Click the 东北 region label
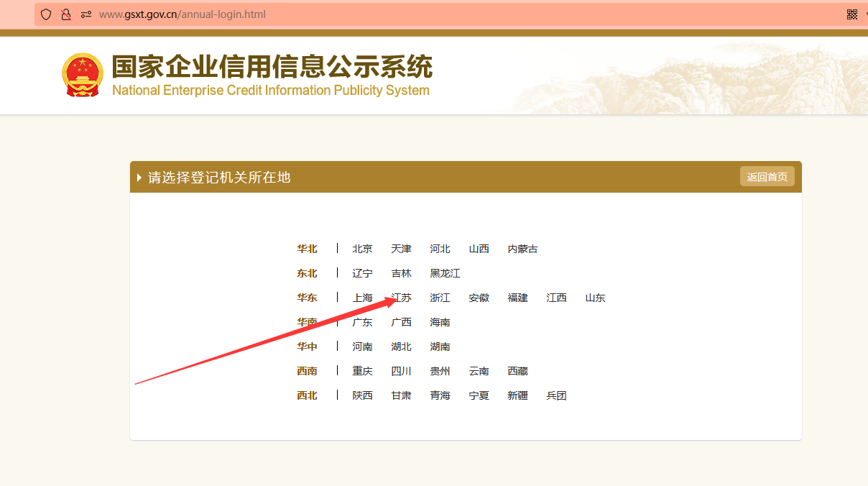 pos(308,273)
